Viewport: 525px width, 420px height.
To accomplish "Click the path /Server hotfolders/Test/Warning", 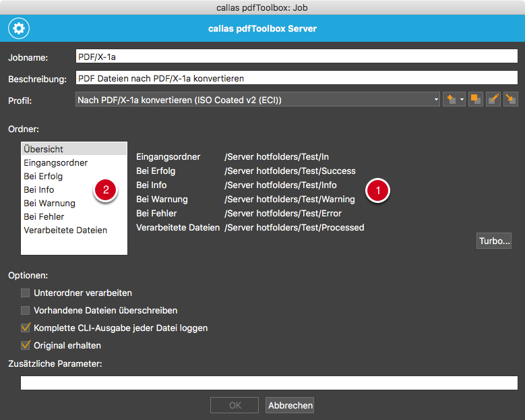I will (x=290, y=200).
